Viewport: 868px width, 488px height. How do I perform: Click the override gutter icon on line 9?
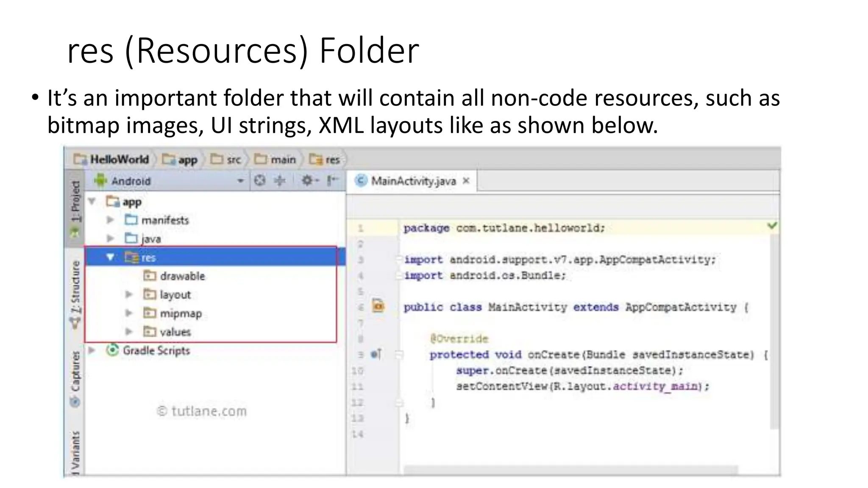click(376, 354)
